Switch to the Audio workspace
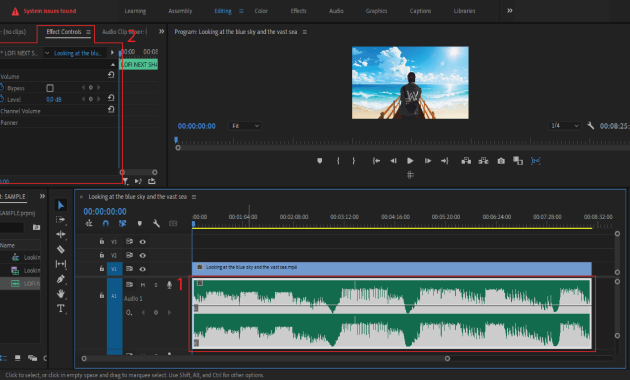Viewport: 630px width, 380px height. coord(336,11)
